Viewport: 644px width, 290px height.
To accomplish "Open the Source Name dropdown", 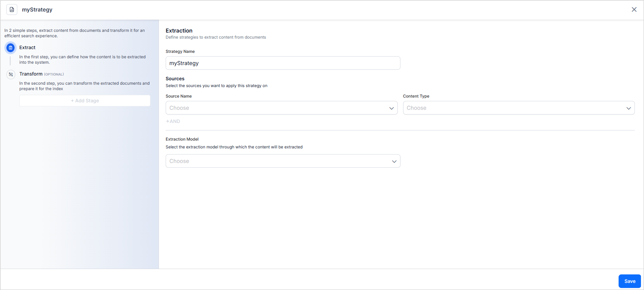I will click(278, 108).
